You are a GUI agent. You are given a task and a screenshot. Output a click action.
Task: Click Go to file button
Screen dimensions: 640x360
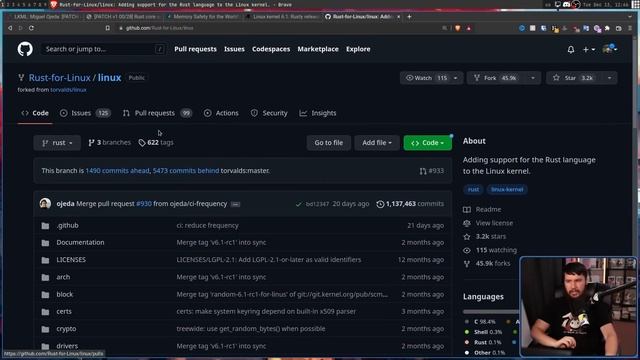pos(329,143)
